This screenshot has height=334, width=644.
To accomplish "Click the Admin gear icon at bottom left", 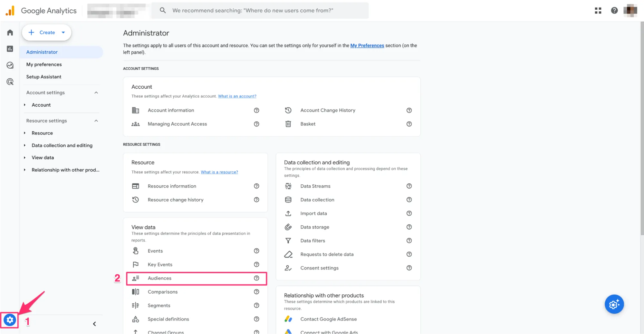I will (10, 320).
